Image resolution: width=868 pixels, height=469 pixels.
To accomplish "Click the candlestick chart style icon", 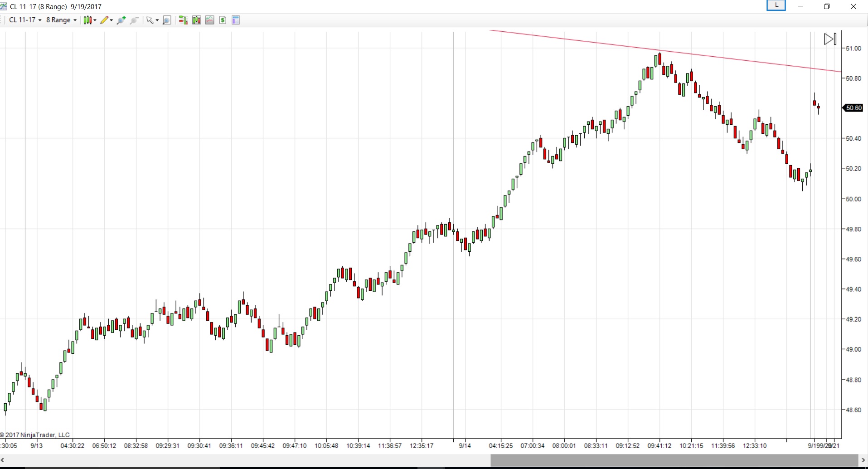I will 87,20.
